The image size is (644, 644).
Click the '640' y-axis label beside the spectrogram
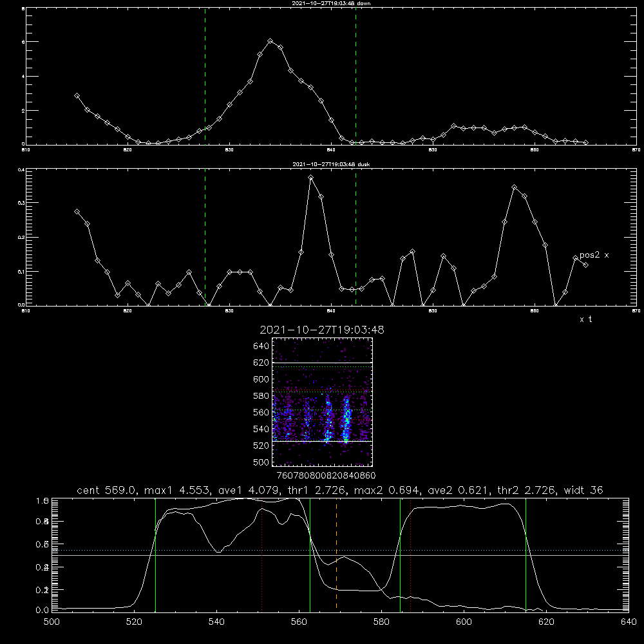[261, 346]
